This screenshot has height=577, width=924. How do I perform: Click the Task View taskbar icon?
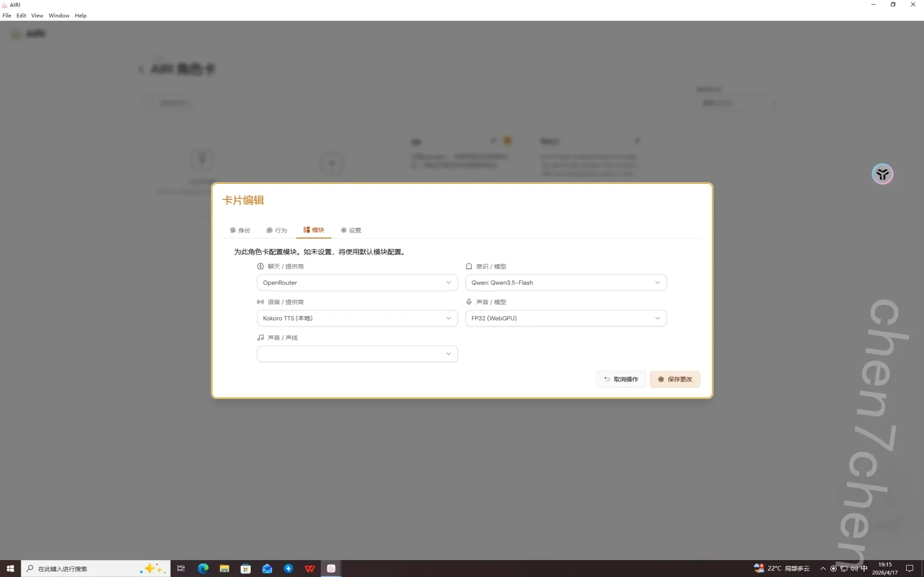tap(181, 568)
